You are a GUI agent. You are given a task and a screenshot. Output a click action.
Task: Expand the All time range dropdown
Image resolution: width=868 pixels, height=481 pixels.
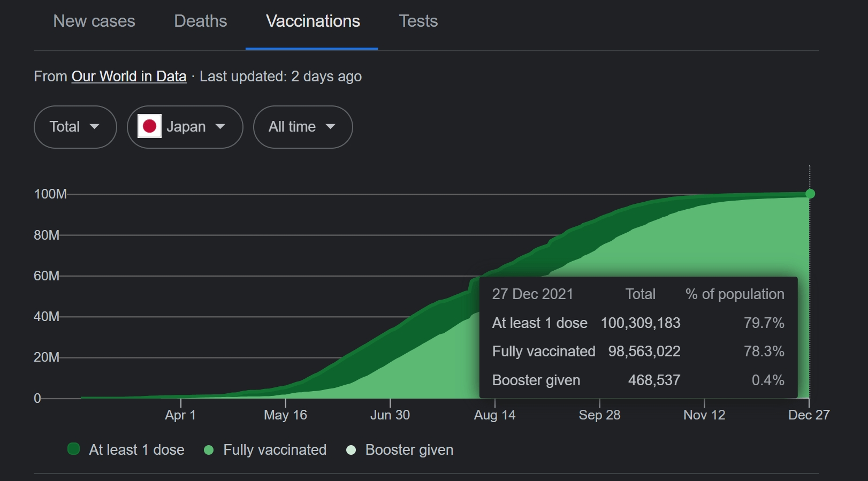click(x=303, y=127)
